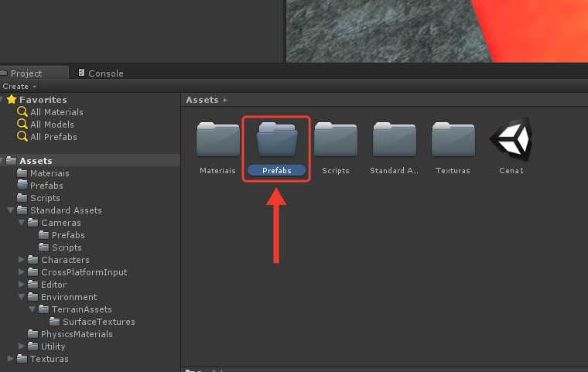Click the Editor folder icon in tree
588x372 pixels.
point(33,285)
